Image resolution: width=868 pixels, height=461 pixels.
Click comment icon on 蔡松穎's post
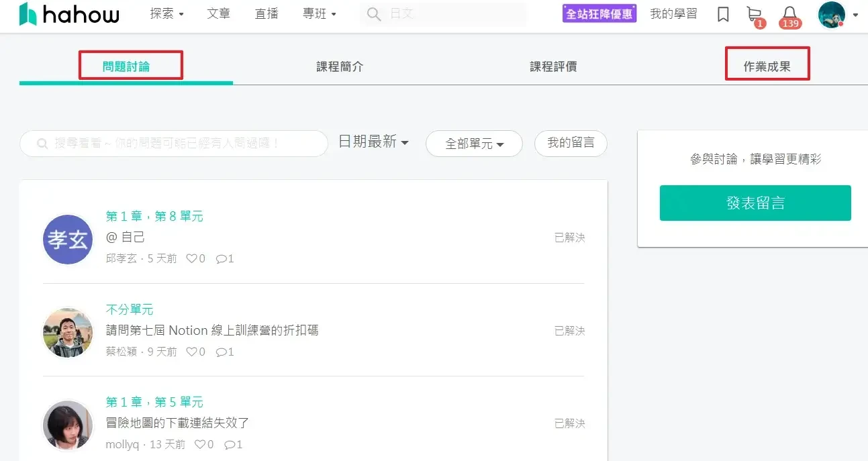[x=221, y=352]
